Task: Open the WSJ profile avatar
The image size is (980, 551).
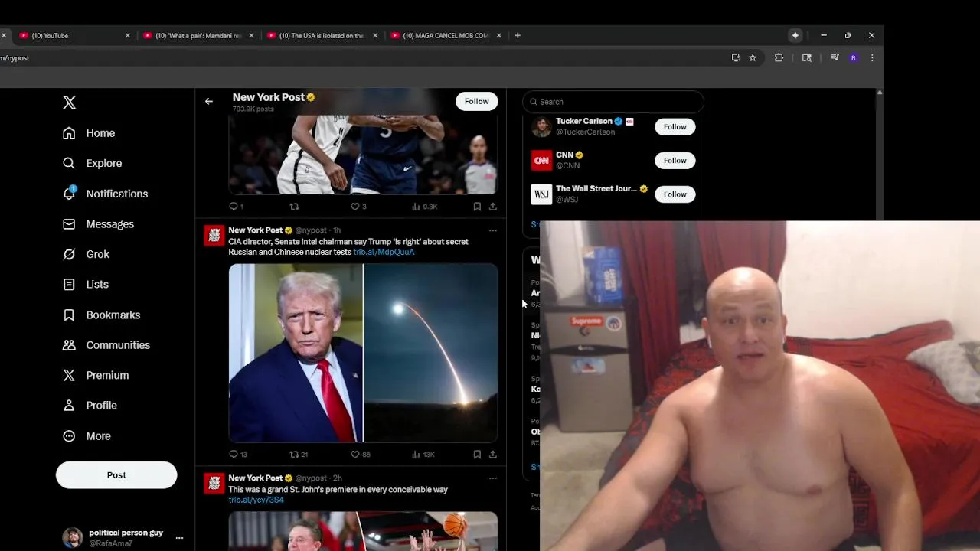Action: pyautogui.click(x=541, y=194)
